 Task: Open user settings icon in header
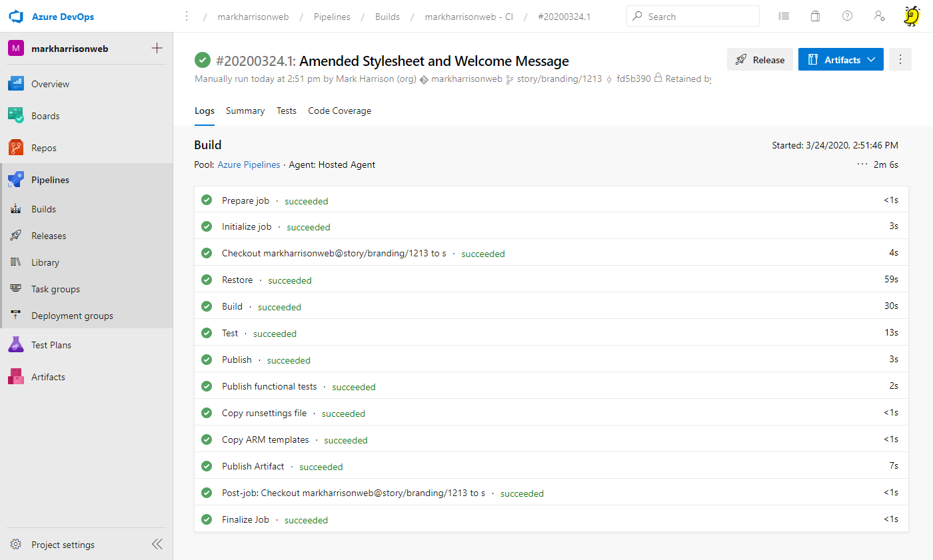[x=879, y=16]
